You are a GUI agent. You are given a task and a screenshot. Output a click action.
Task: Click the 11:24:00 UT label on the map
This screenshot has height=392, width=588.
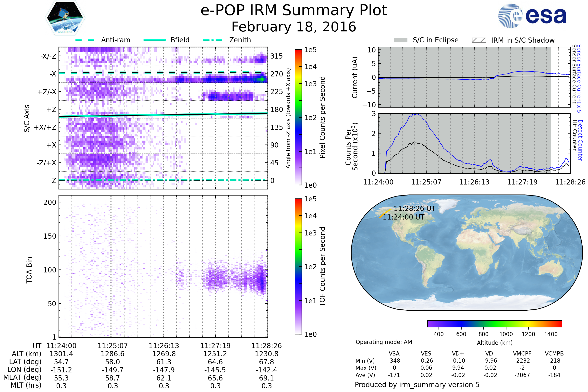tap(404, 217)
